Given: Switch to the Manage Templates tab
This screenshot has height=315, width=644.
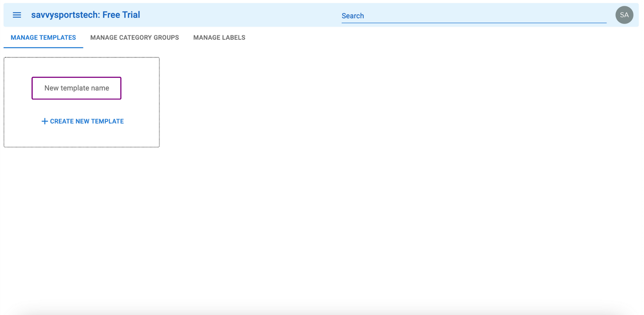Looking at the screenshot, I should point(43,38).
